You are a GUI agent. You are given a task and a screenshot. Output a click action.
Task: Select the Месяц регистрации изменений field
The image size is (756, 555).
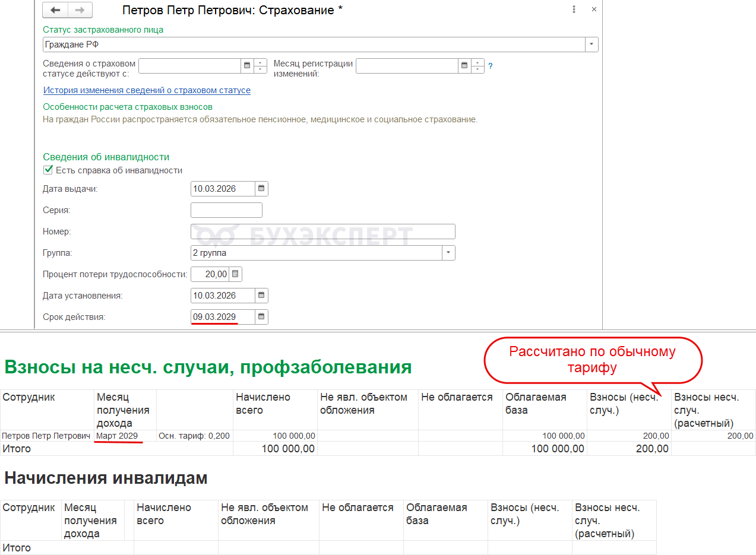[x=407, y=65]
